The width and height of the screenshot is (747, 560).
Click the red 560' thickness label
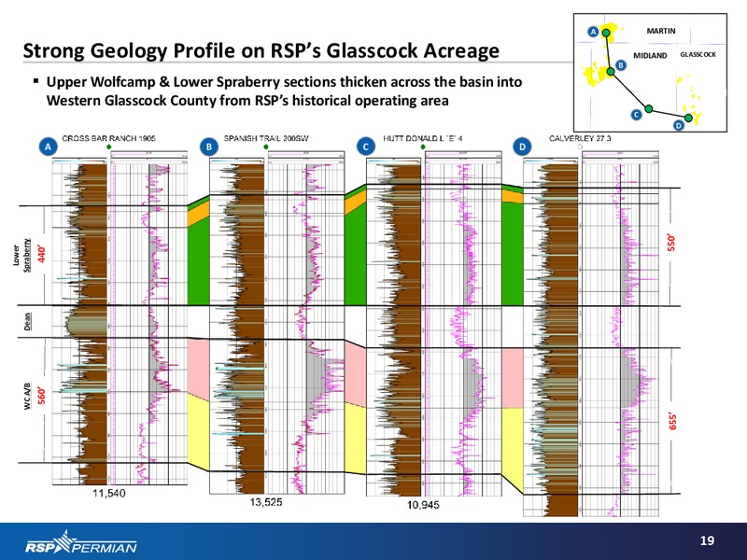pos(42,396)
